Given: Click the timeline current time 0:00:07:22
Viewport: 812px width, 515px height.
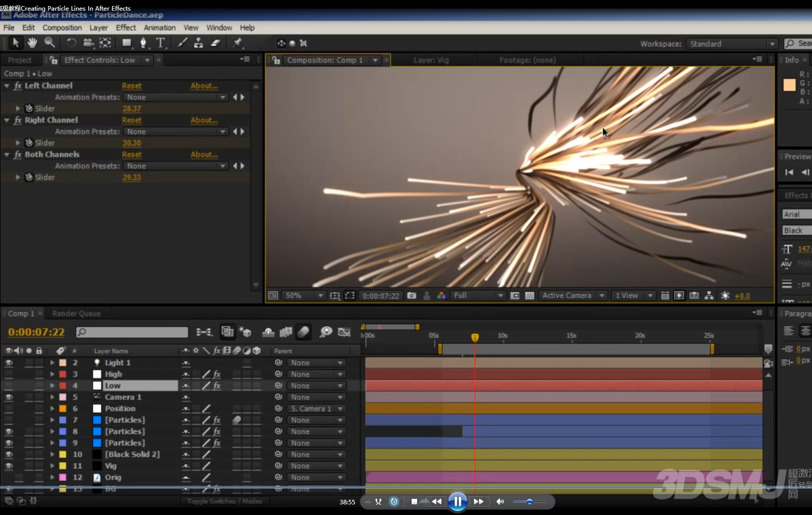Looking at the screenshot, I should point(36,332).
